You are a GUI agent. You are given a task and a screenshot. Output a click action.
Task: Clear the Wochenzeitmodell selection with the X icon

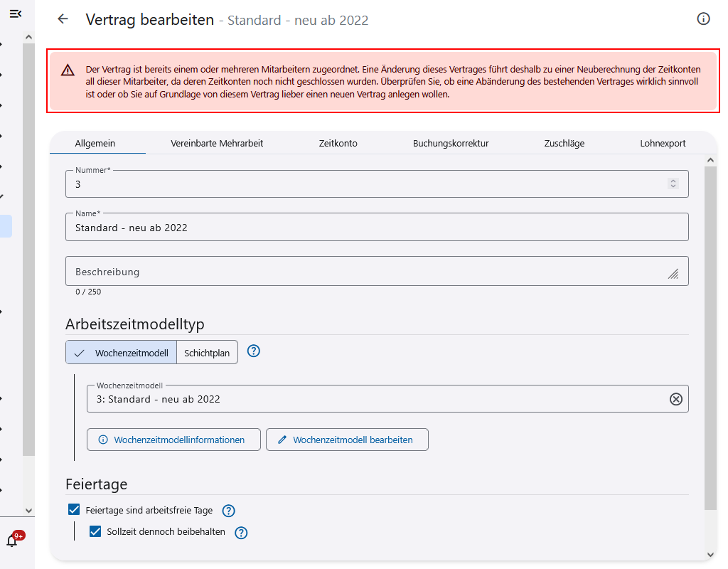tap(674, 399)
